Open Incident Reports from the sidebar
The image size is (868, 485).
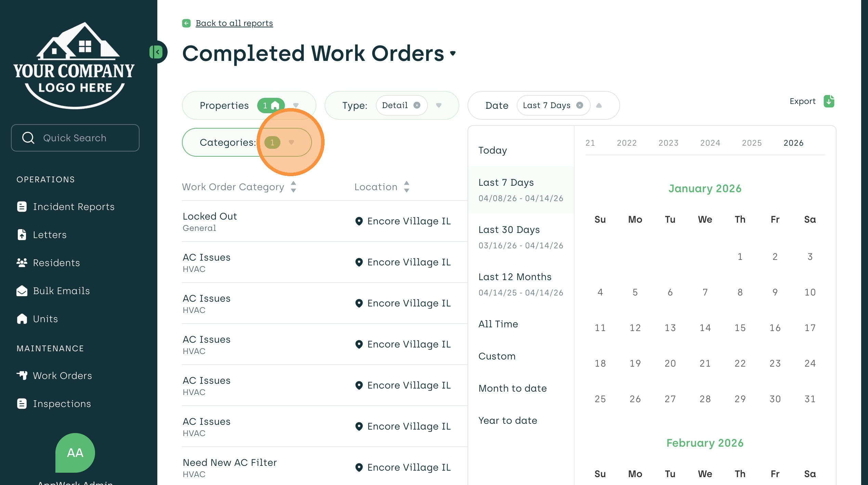pyautogui.click(x=74, y=207)
